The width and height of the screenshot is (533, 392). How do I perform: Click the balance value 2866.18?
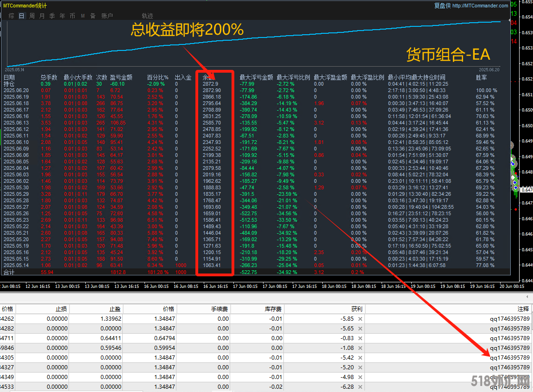pyautogui.click(x=212, y=97)
